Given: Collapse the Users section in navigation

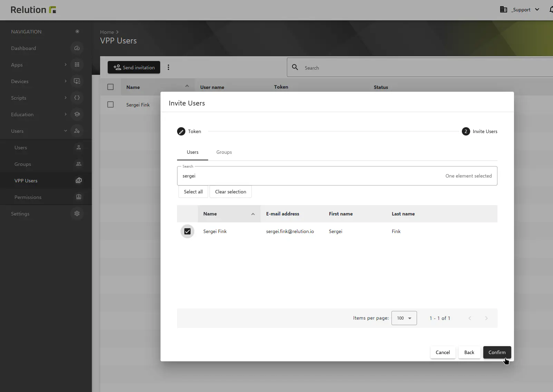Looking at the screenshot, I should (66, 131).
